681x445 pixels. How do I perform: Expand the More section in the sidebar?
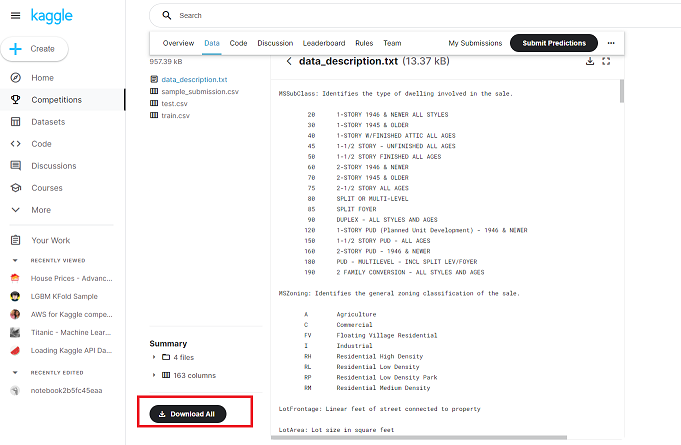coord(41,210)
